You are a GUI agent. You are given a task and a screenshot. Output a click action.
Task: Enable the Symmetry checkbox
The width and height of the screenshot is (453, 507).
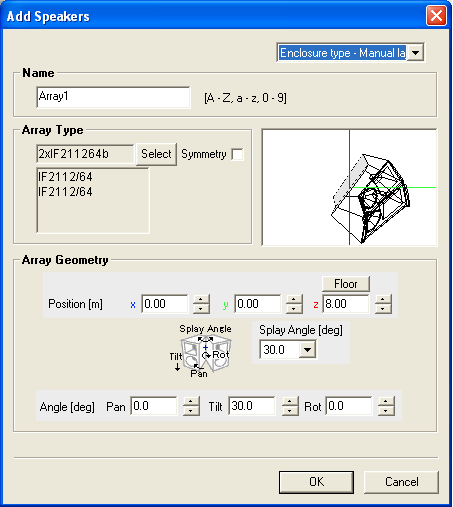(237, 154)
